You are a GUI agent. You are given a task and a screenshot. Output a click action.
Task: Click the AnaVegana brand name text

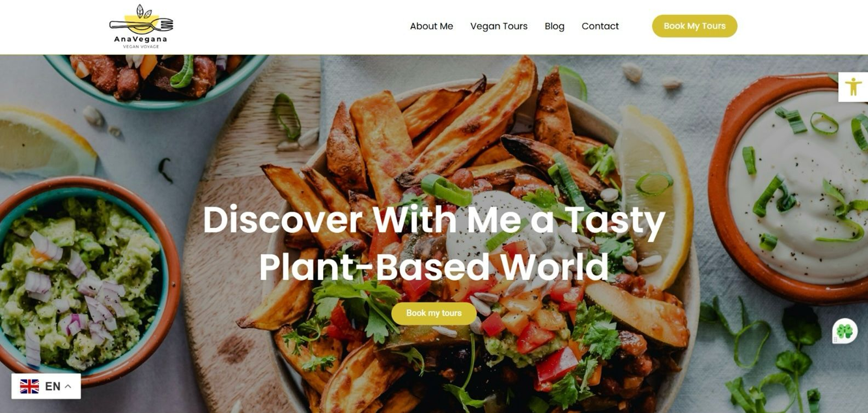click(141, 39)
